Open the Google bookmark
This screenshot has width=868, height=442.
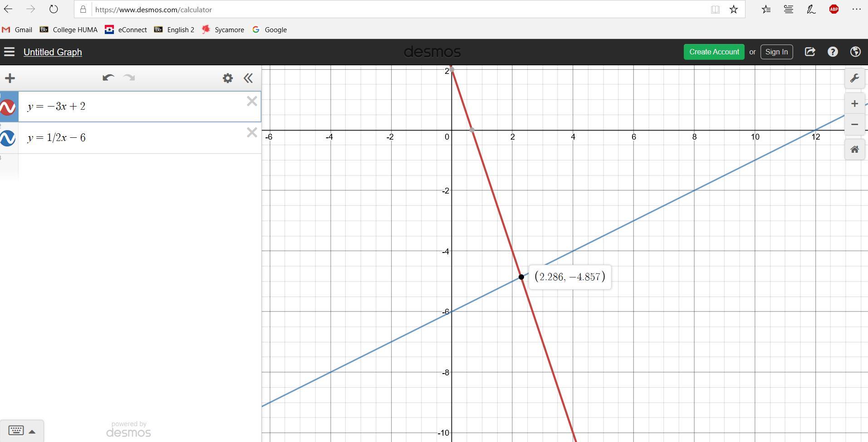coord(270,30)
